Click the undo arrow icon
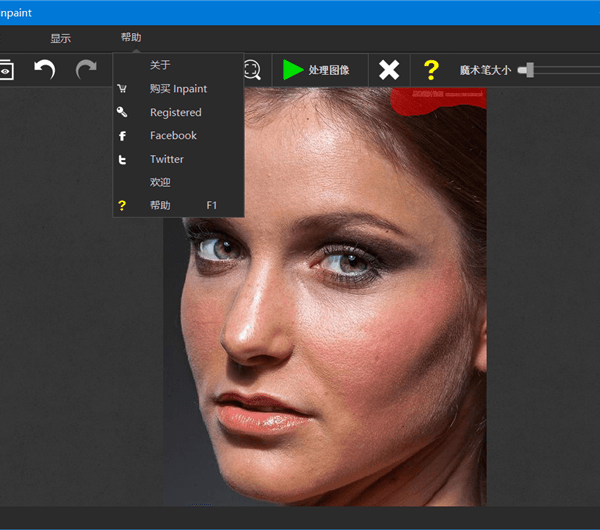The height and width of the screenshot is (530, 600). (x=44, y=70)
